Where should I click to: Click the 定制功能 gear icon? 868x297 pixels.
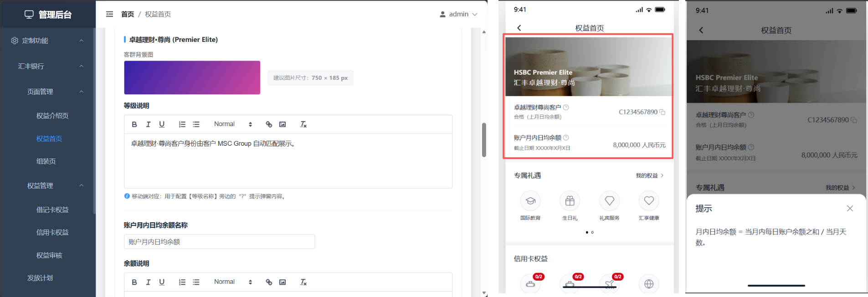click(x=15, y=41)
